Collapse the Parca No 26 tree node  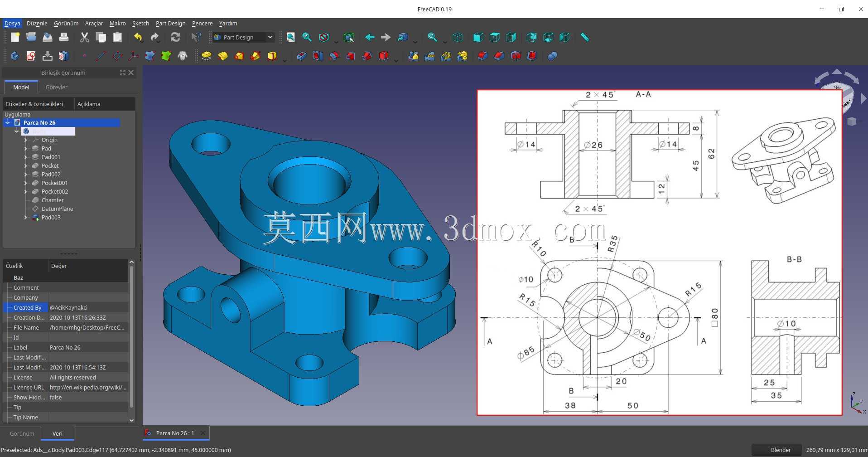(8, 122)
